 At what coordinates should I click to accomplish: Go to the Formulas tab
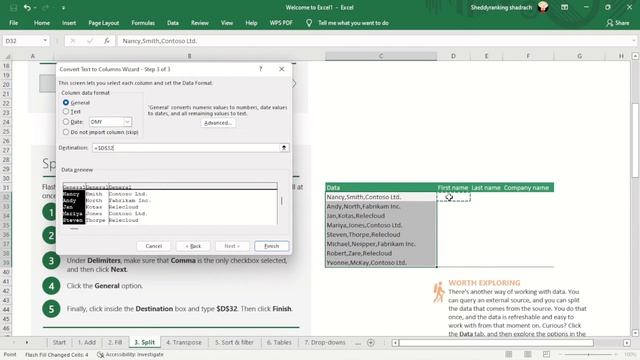point(143,23)
